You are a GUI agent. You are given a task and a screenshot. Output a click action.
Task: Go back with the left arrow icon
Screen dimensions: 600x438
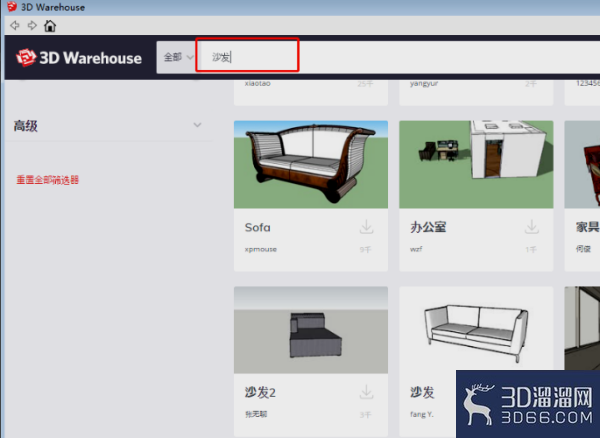click(15, 26)
